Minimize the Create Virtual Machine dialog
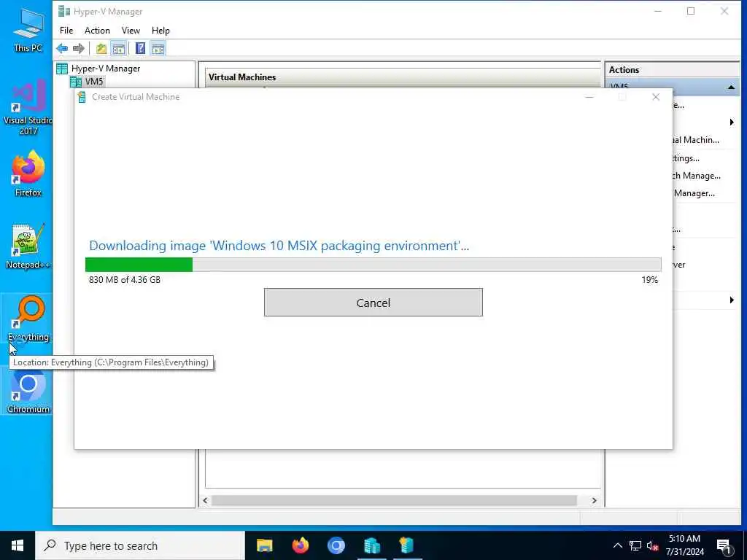The height and width of the screenshot is (560, 747). (x=589, y=97)
